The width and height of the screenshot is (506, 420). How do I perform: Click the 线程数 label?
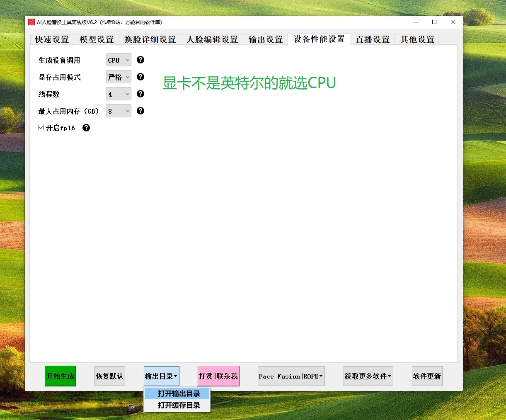(49, 94)
